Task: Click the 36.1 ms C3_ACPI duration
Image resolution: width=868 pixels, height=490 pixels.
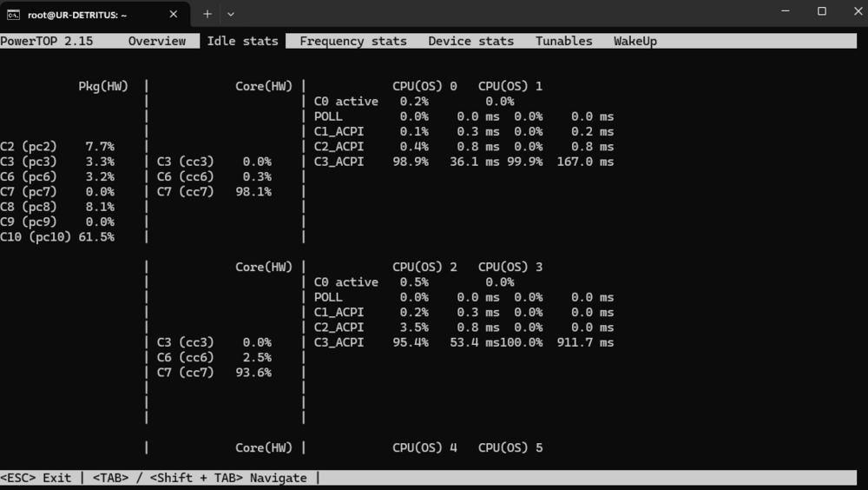Action: pos(475,162)
